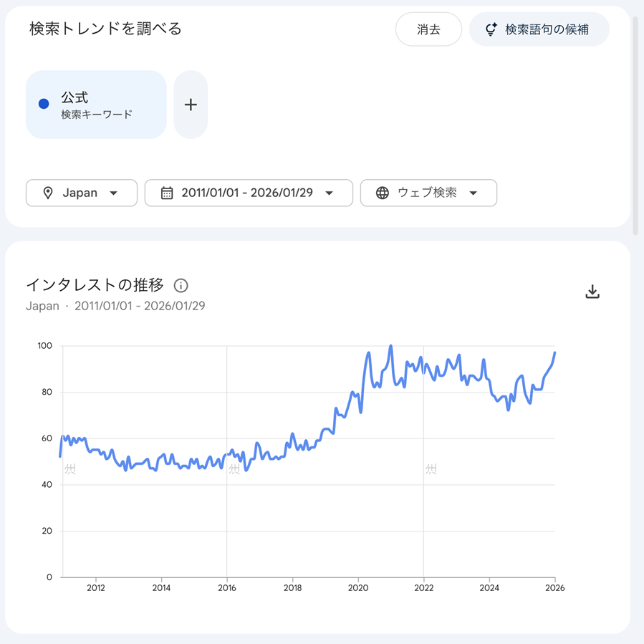Screen dimensions: 644x644
Task: Click the location pin icon in Japan filter
Action: click(48, 193)
